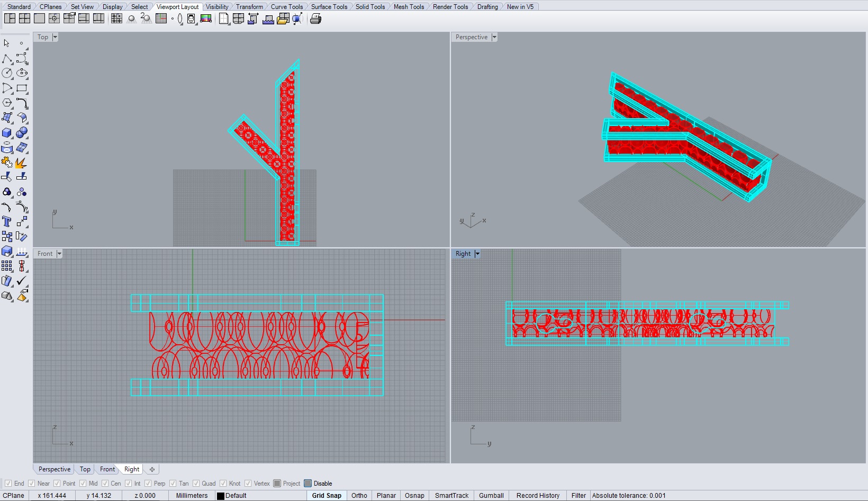Toggle the Point osnap checkbox

(57, 484)
